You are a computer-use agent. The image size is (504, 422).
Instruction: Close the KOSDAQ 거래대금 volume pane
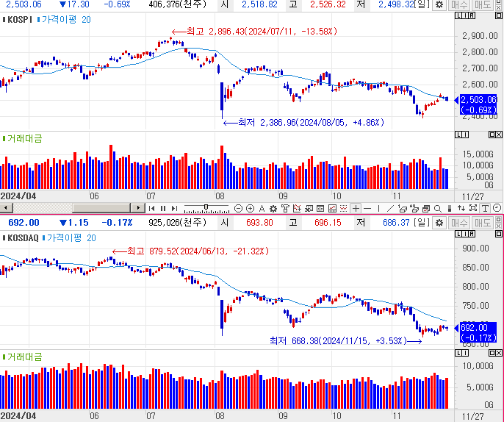[x=499, y=353]
